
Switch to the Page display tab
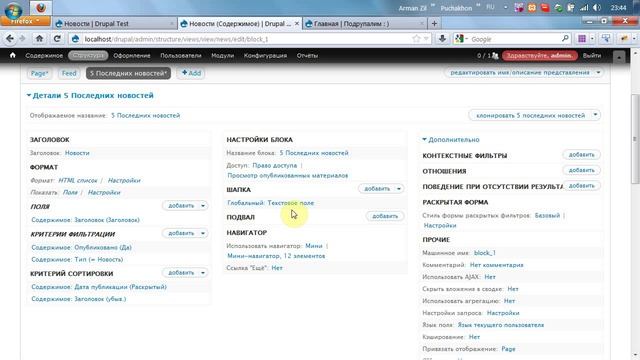(40, 73)
